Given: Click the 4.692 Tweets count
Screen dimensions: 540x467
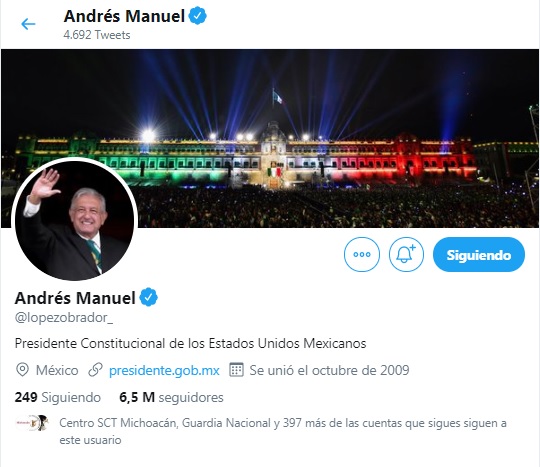Looking at the screenshot, I should coord(97,35).
